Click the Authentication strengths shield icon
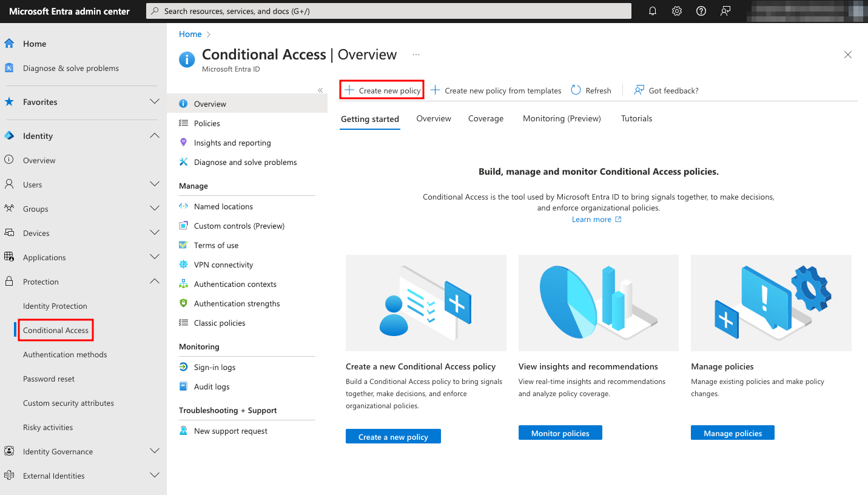 pos(183,303)
